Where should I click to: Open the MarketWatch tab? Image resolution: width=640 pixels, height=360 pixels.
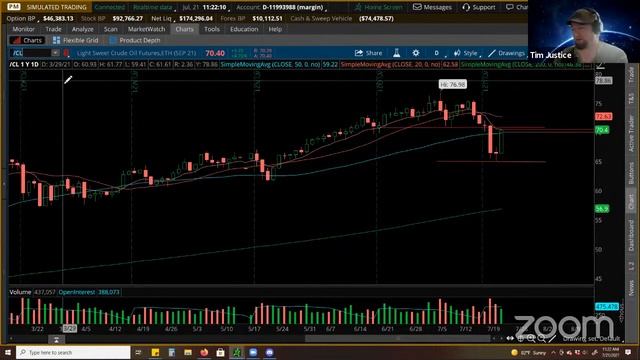click(x=147, y=29)
